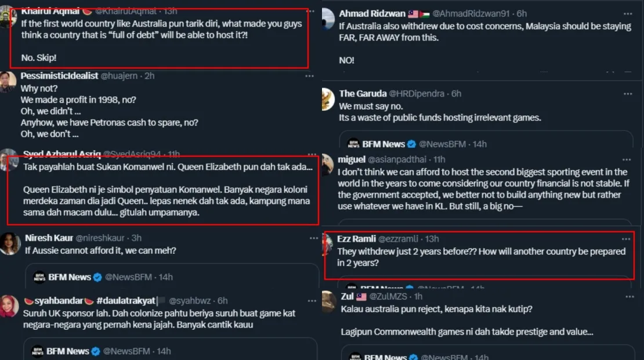Open the @huajern handle link
The image size is (644, 360).
pos(120,76)
